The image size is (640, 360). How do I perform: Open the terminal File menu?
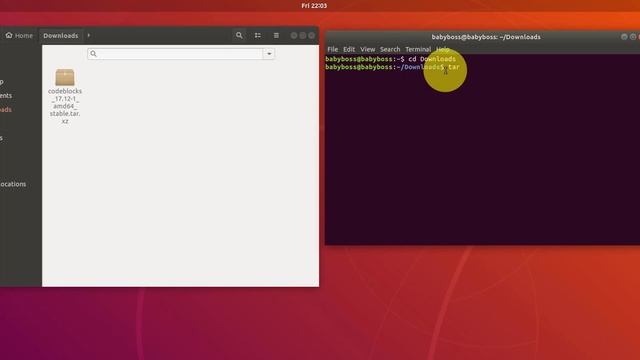(x=333, y=49)
